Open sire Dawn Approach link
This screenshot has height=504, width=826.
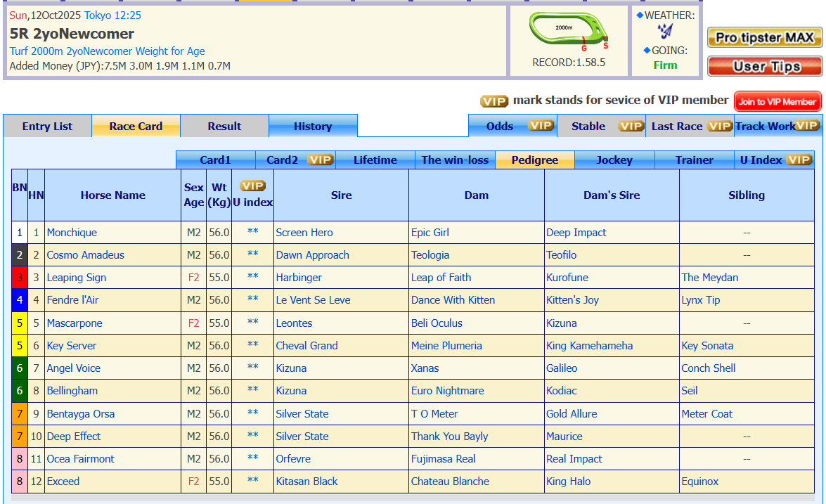click(x=312, y=255)
